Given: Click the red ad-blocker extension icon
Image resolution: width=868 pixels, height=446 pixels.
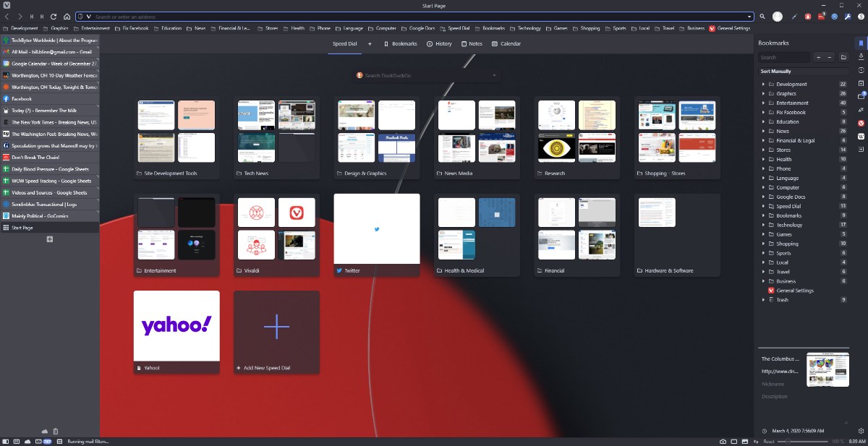Looking at the screenshot, I should [808, 17].
